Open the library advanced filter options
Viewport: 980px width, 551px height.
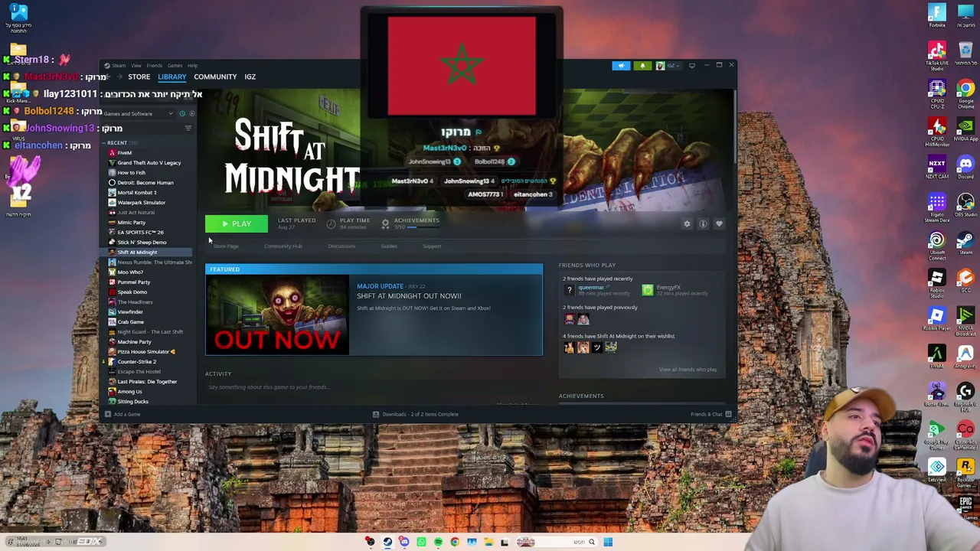[188, 128]
